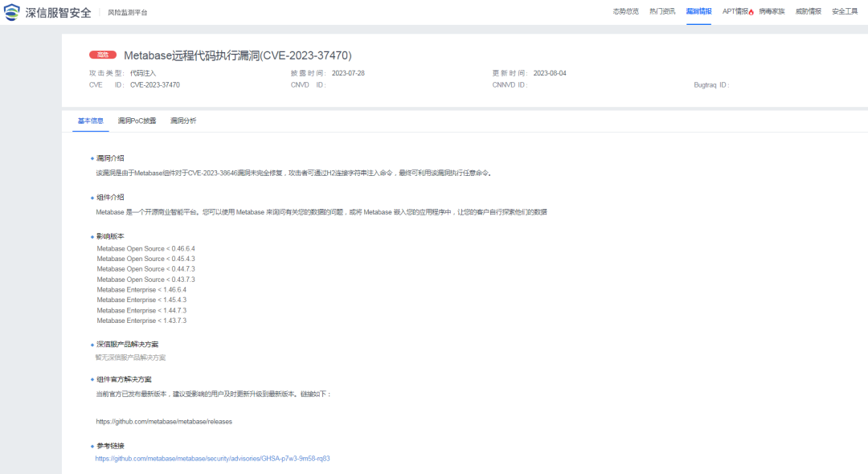Image resolution: width=868 pixels, height=474 pixels.
Task: Click the row Metabase Open Source < 0.45.4.3
Action: 145,259
